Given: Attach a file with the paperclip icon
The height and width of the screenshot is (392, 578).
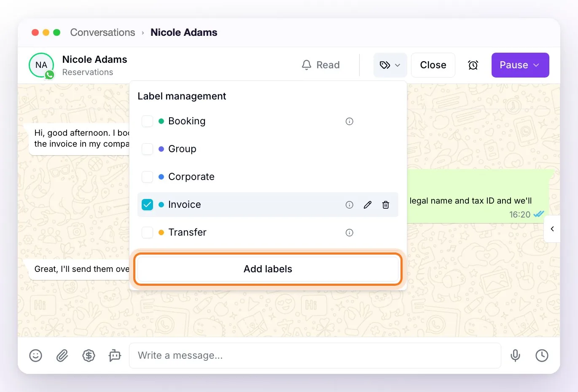Looking at the screenshot, I should point(62,355).
